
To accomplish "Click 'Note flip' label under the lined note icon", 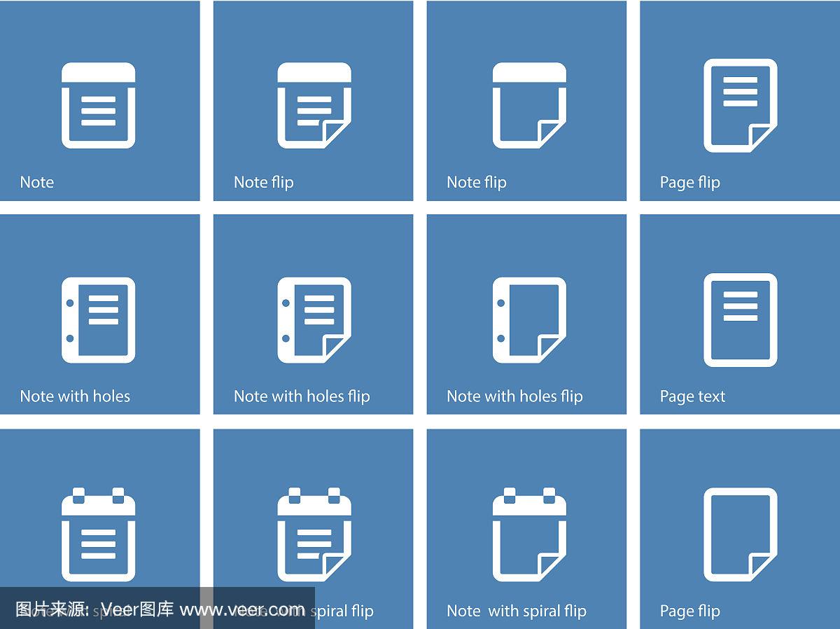I will pyautogui.click(x=263, y=182).
